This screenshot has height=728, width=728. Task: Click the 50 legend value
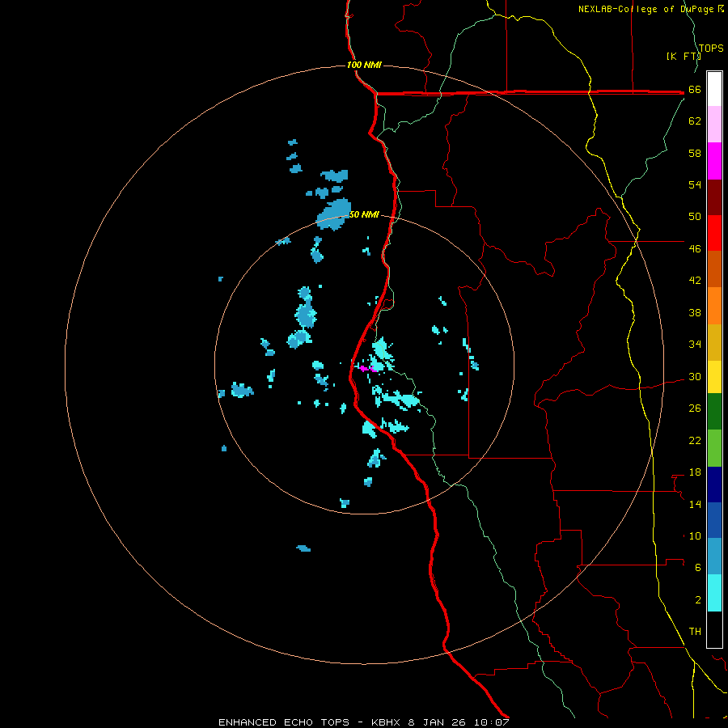(695, 216)
